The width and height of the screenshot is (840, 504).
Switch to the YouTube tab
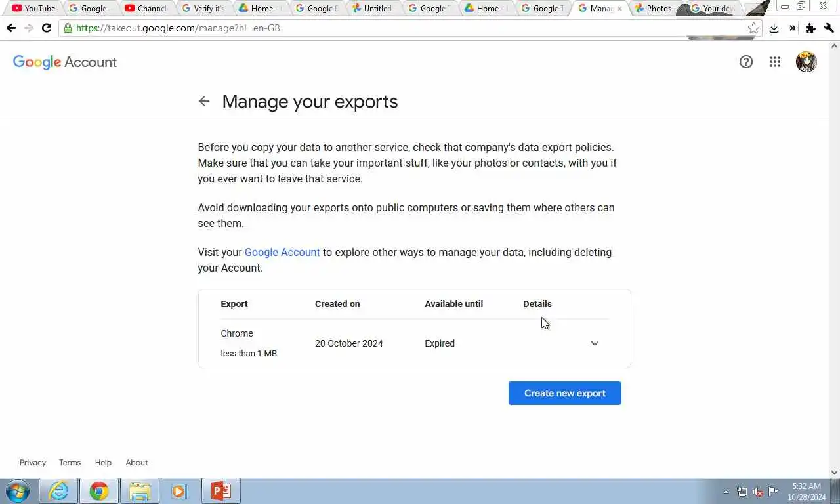click(34, 9)
